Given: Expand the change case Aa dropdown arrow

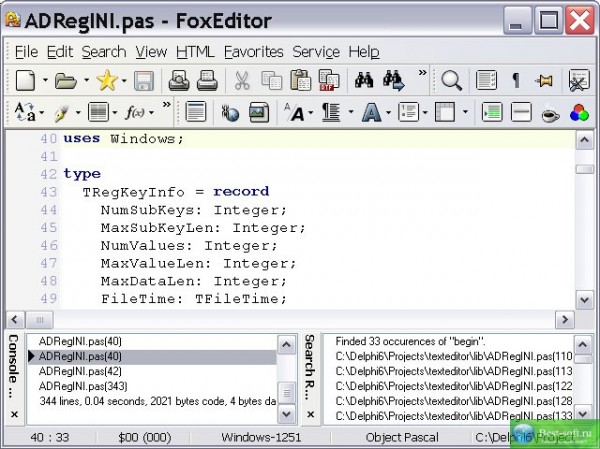Looking at the screenshot, I should (x=41, y=113).
